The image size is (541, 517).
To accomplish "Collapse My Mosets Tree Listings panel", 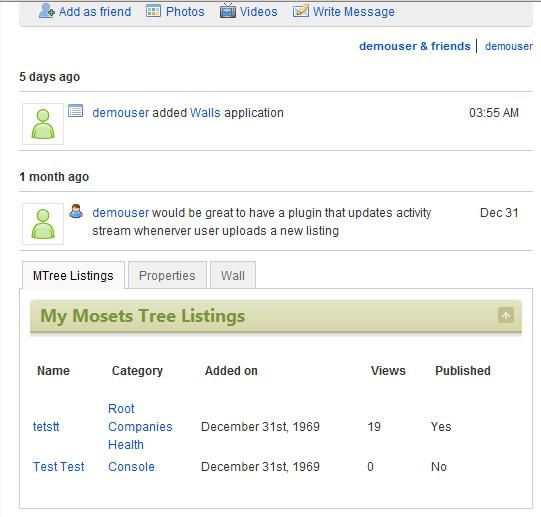I will click(506, 315).
